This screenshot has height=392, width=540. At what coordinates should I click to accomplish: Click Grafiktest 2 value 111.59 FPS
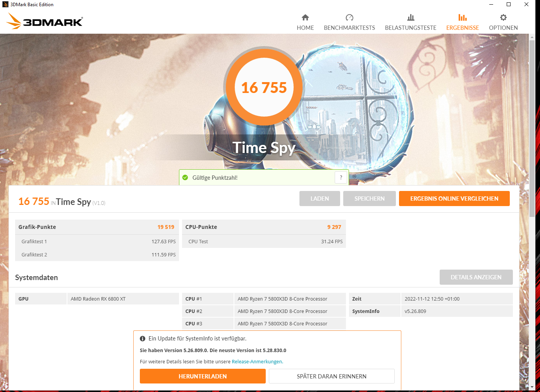(x=163, y=254)
